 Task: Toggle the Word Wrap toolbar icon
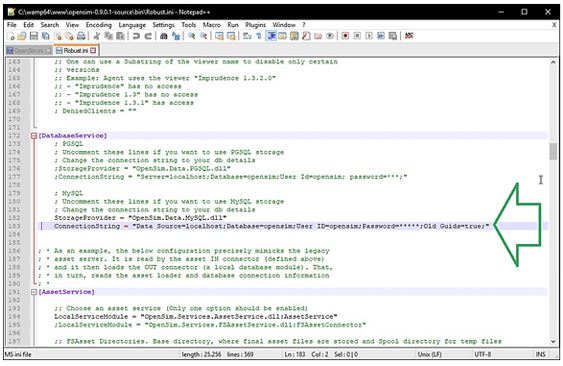[x=247, y=36]
